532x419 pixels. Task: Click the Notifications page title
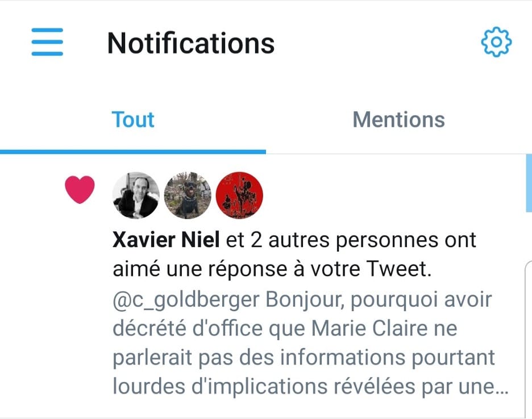coord(191,43)
